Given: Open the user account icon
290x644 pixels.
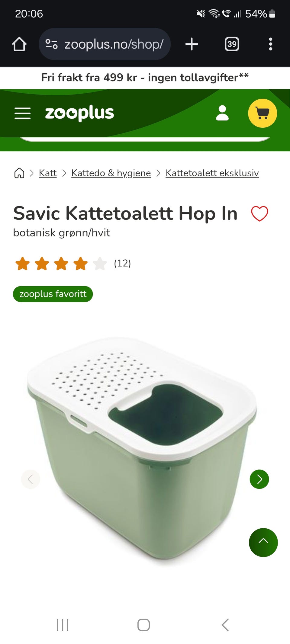Looking at the screenshot, I should (222, 113).
